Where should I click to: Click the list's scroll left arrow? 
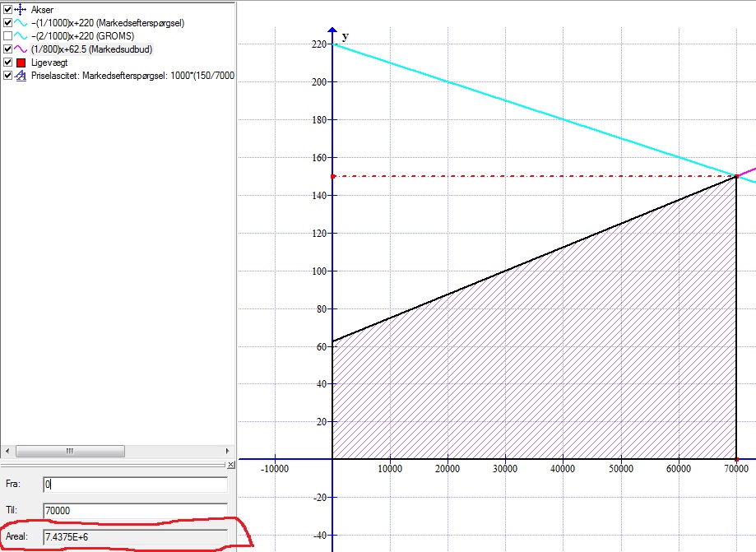[7, 452]
